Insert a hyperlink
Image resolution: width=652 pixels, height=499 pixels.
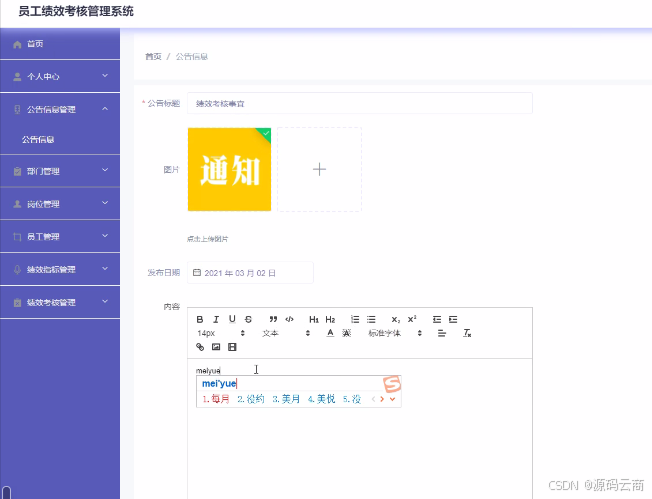pyautogui.click(x=200, y=347)
